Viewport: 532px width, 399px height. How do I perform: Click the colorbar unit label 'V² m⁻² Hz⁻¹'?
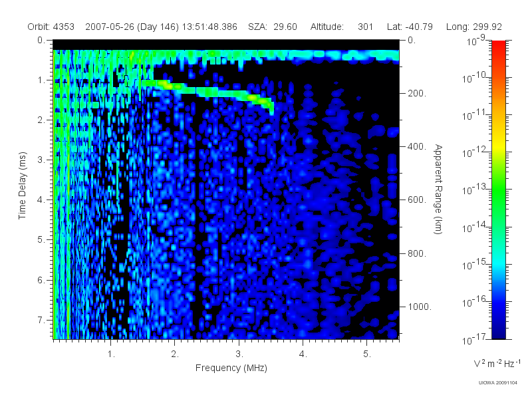coord(497,363)
